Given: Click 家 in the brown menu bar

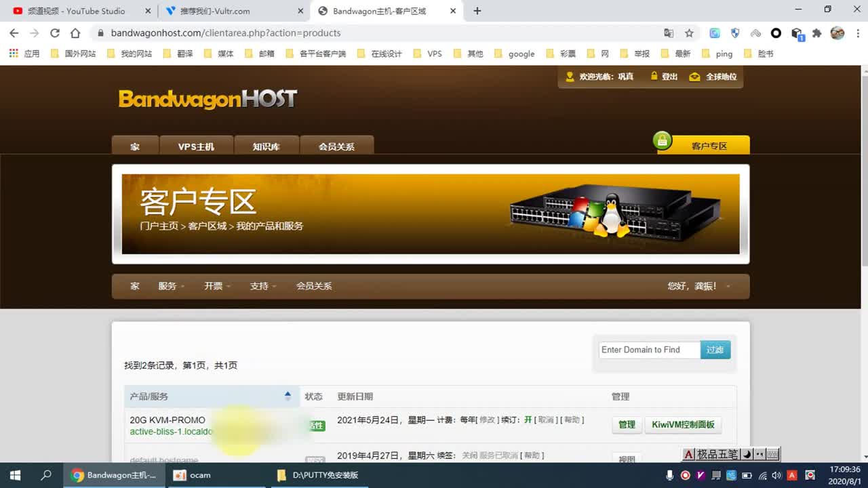Looking at the screenshot, I should click(135, 286).
